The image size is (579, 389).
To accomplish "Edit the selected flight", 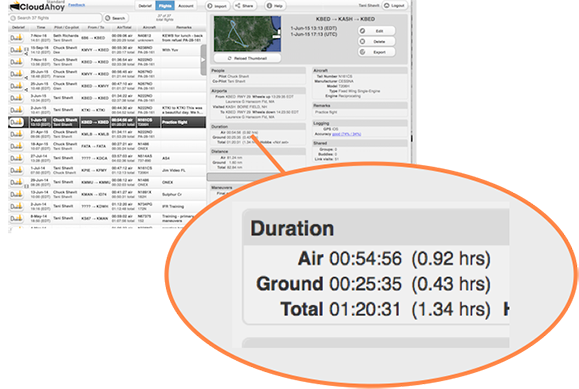I will [x=376, y=31].
